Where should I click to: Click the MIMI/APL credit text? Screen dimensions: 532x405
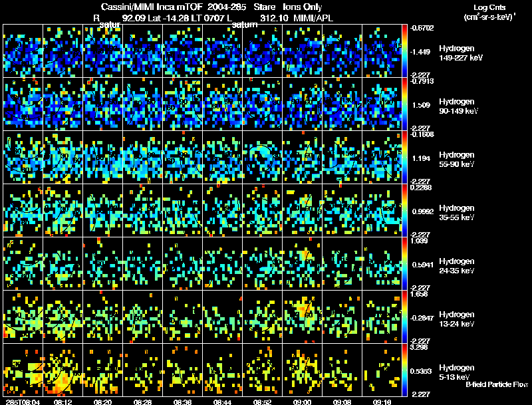click(313, 18)
